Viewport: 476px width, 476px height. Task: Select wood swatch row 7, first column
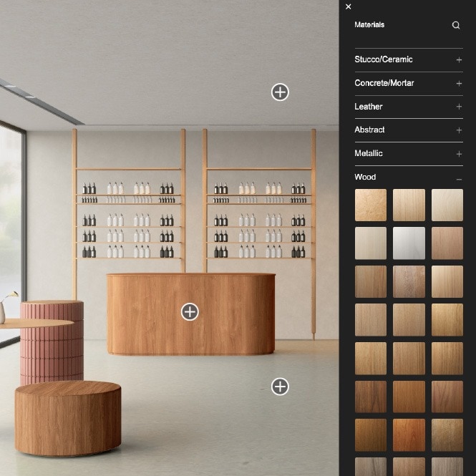pyautogui.click(x=371, y=434)
